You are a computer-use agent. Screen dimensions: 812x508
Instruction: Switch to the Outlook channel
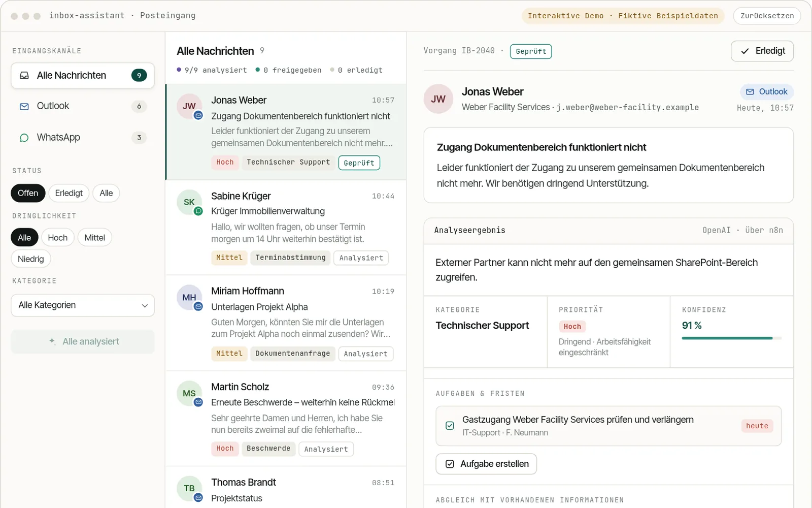[83, 106]
